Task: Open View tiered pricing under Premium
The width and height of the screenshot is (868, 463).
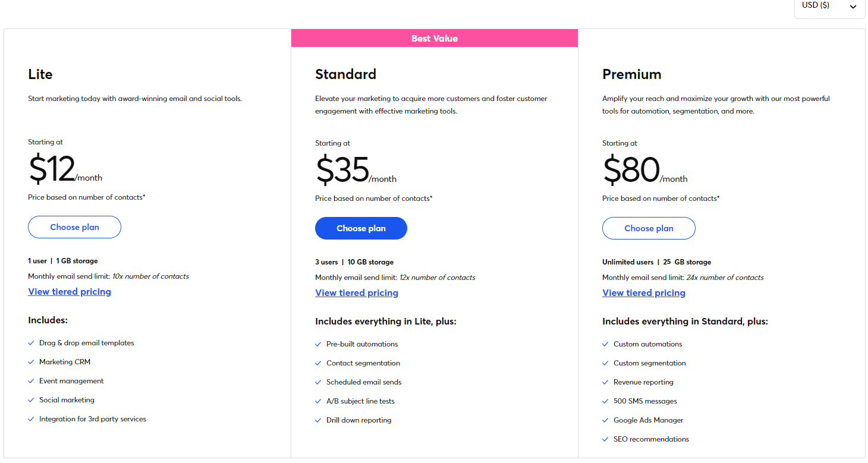Action: click(644, 292)
